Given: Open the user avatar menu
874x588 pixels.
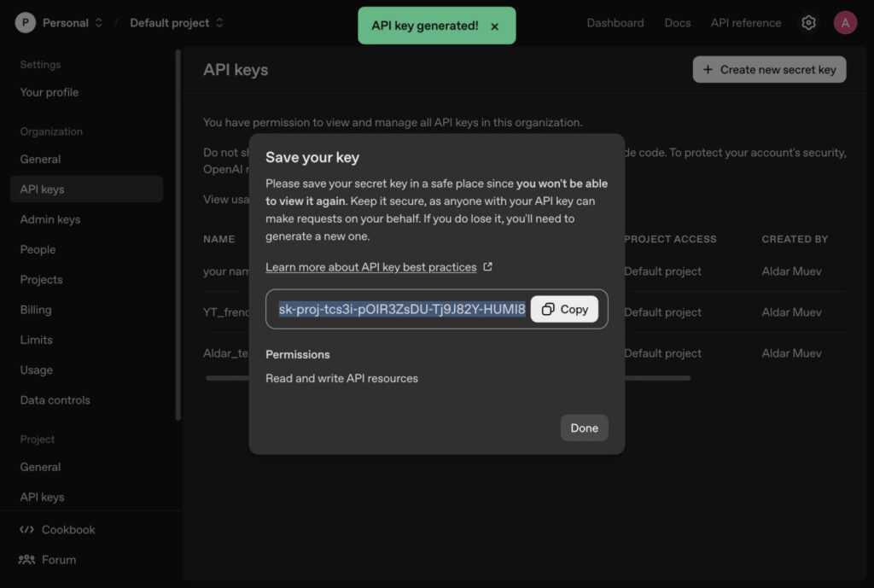Looking at the screenshot, I should 845,23.
